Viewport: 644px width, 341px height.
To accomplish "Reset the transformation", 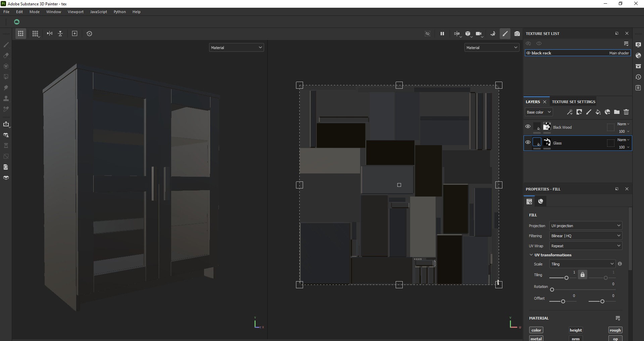I will 89,34.
